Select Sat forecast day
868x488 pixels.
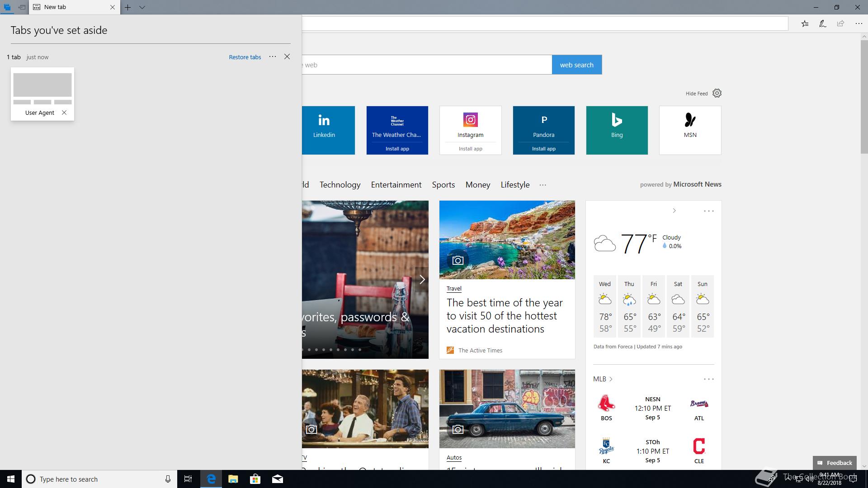678,306
